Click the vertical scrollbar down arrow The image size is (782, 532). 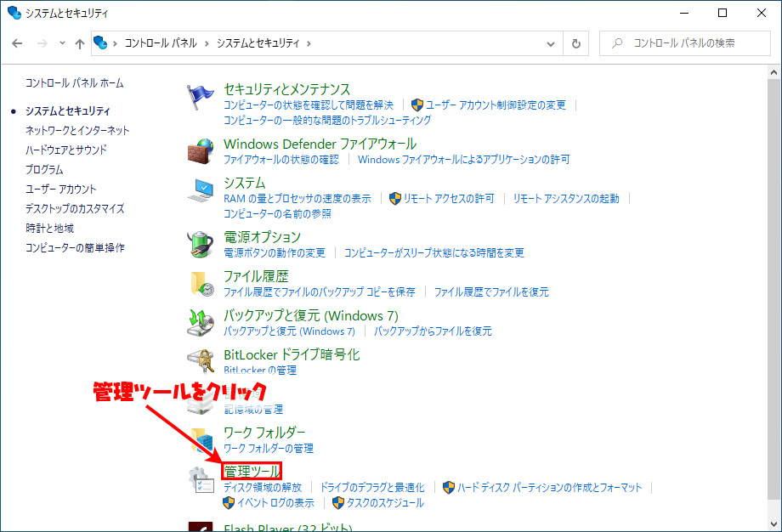click(x=773, y=524)
